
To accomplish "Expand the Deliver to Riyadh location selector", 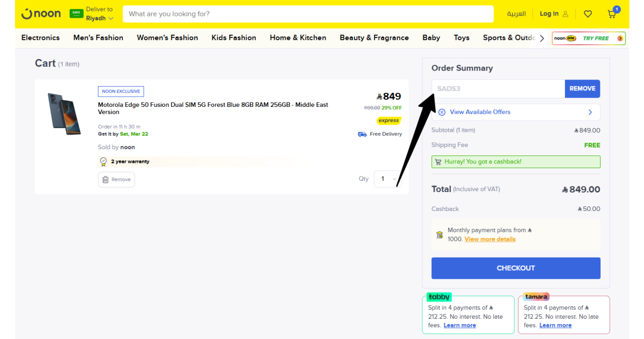I will click(99, 14).
